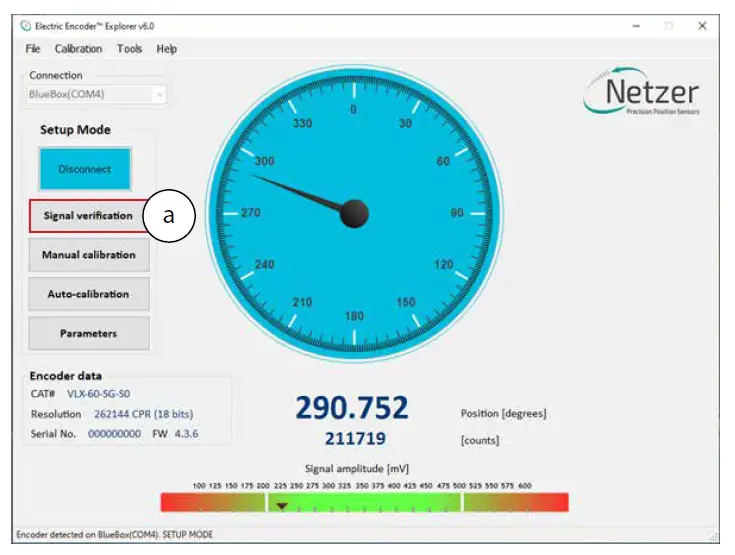Screen dimensions: 735x555
Task: Select the position value 290.752
Action: pos(352,407)
